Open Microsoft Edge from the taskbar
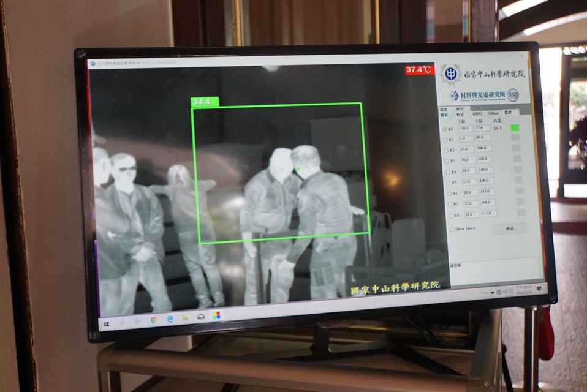 pos(169,319)
